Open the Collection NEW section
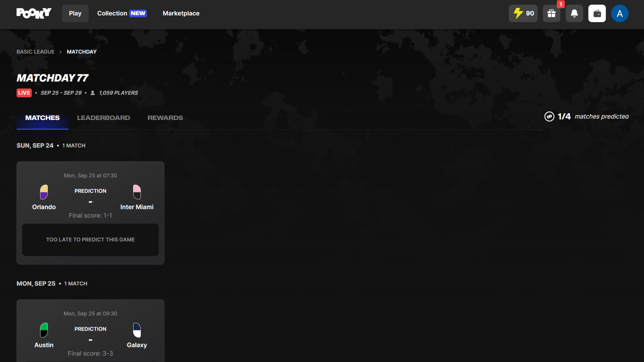 pyautogui.click(x=122, y=13)
